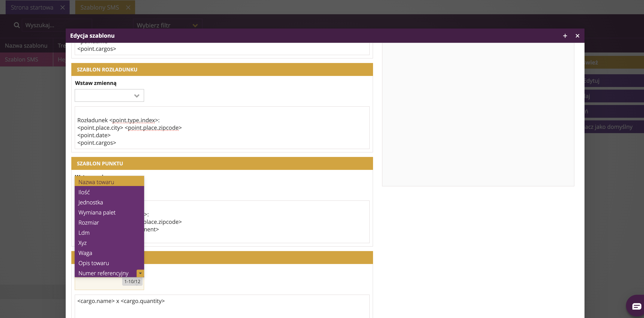Select Opis towaru variable
Image resolution: width=644 pixels, height=318 pixels.
click(x=93, y=263)
